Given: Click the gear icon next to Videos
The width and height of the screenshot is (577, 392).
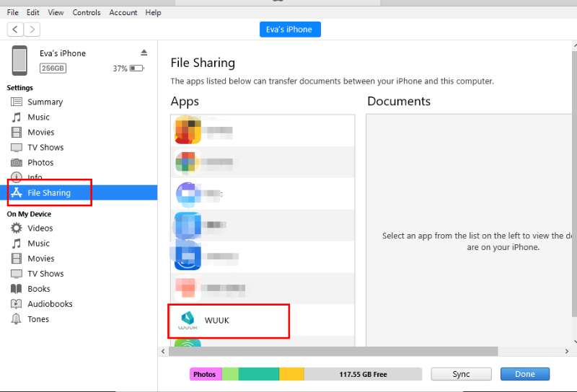Looking at the screenshot, I should coord(16,228).
